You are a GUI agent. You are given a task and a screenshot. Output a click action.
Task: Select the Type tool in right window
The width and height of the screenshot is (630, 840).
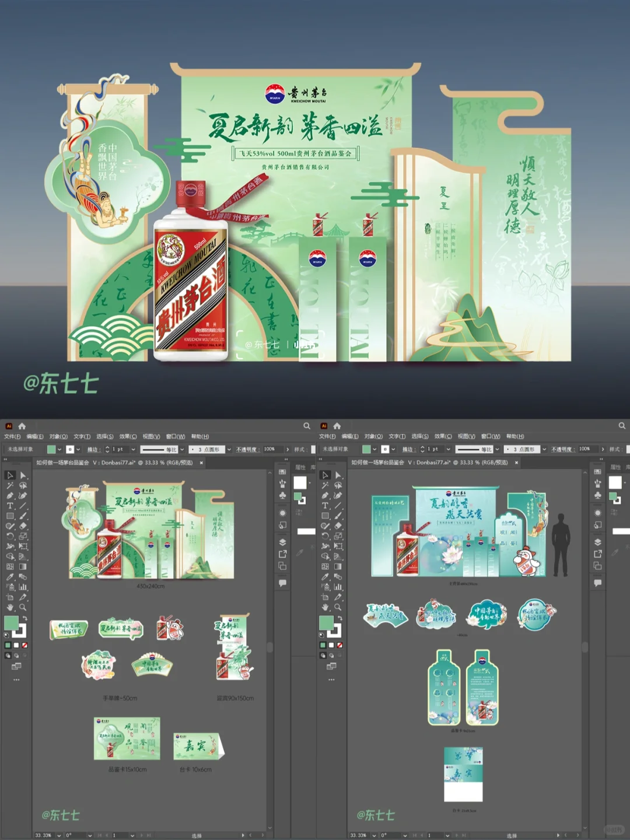coord(325,506)
